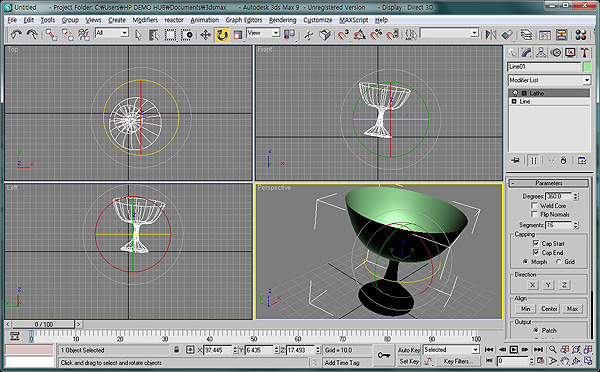Image resolution: width=600 pixels, height=372 pixels.
Task: Click the Unlink Selection tool
Action: click(68, 35)
